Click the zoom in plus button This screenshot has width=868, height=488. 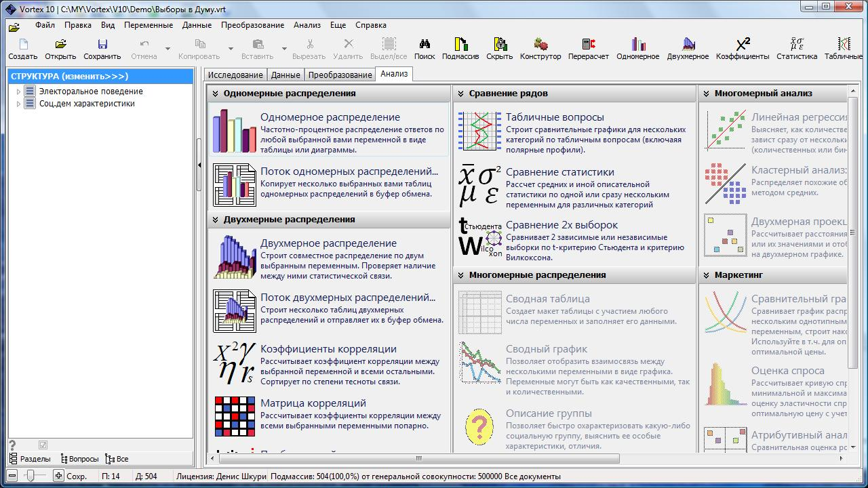point(58,476)
